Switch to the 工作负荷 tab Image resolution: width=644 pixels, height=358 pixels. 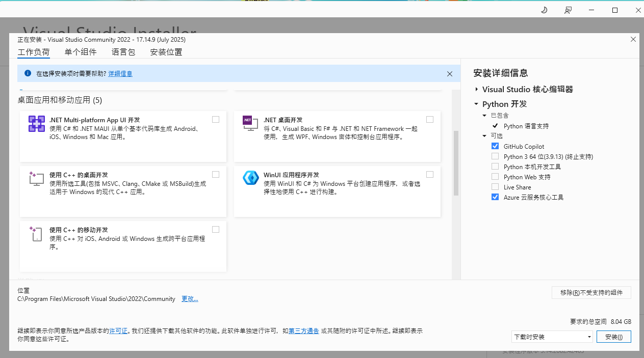click(34, 52)
